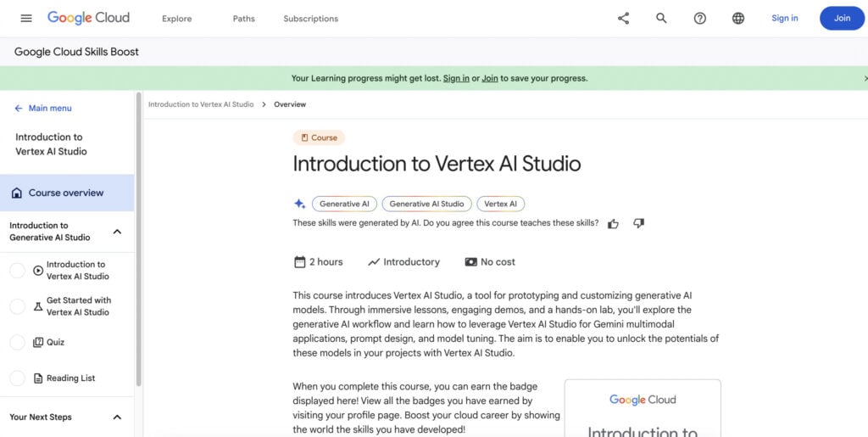
Task: Click the Introduction to Vertex AI Studio heading
Action: tap(437, 164)
